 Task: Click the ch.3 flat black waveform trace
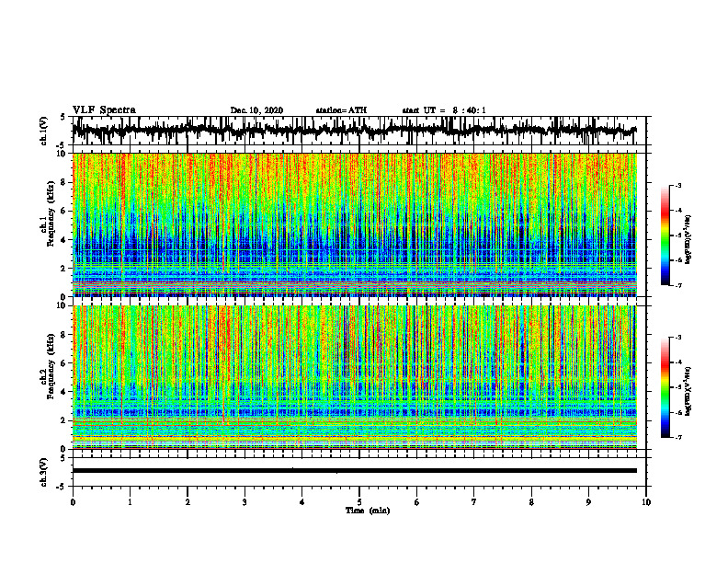(355, 471)
